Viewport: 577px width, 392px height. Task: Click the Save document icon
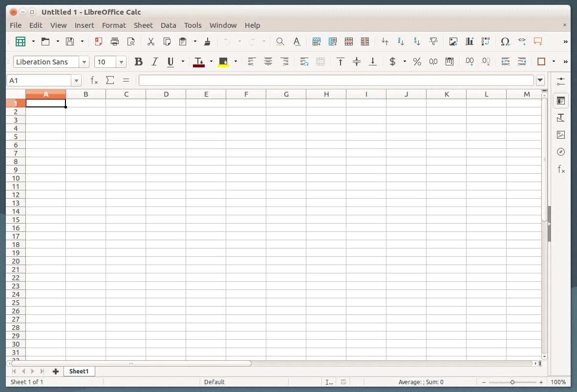[70, 41]
